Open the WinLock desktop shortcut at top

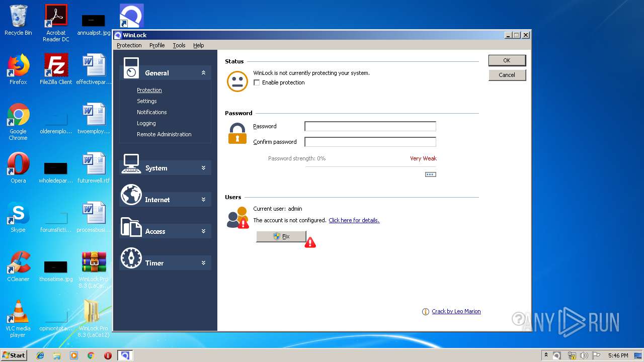[131, 16]
